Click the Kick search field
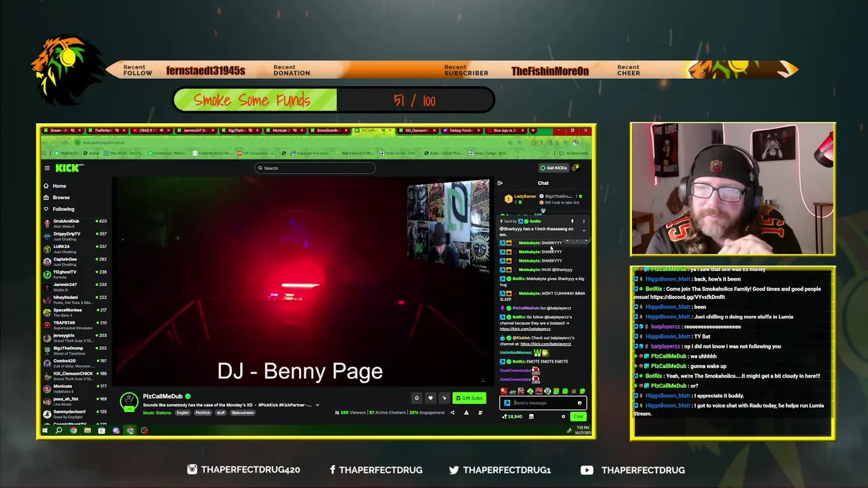The height and width of the screenshot is (488, 868). pyautogui.click(x=315, y=168)
